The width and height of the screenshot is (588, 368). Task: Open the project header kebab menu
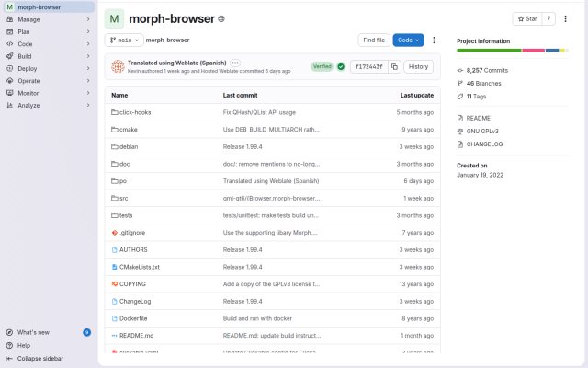565,18
